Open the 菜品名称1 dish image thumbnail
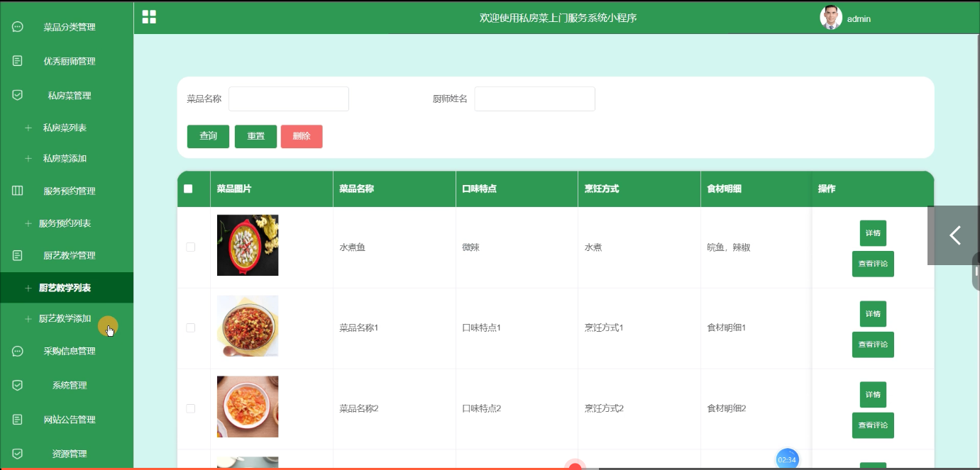Image resolution: width=980 pixels, height=470 pixels. (248, 326)
